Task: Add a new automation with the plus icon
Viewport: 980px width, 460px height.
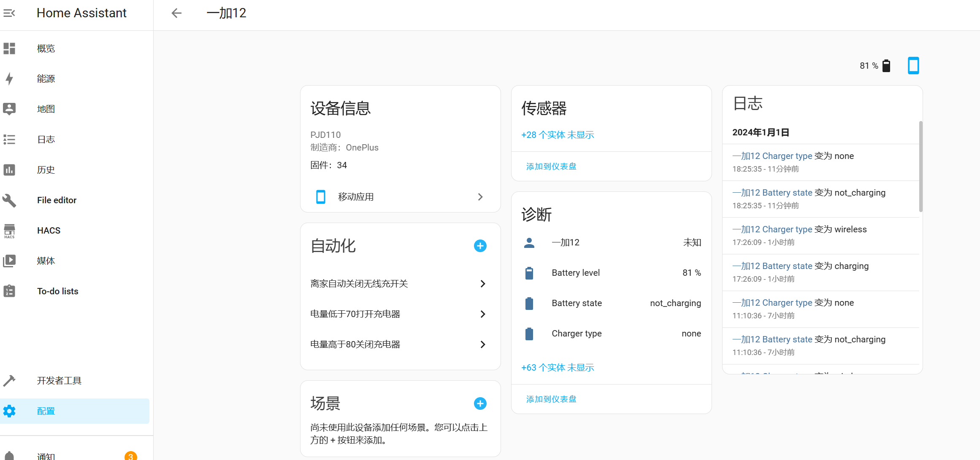Action: (x=480, y=246)
